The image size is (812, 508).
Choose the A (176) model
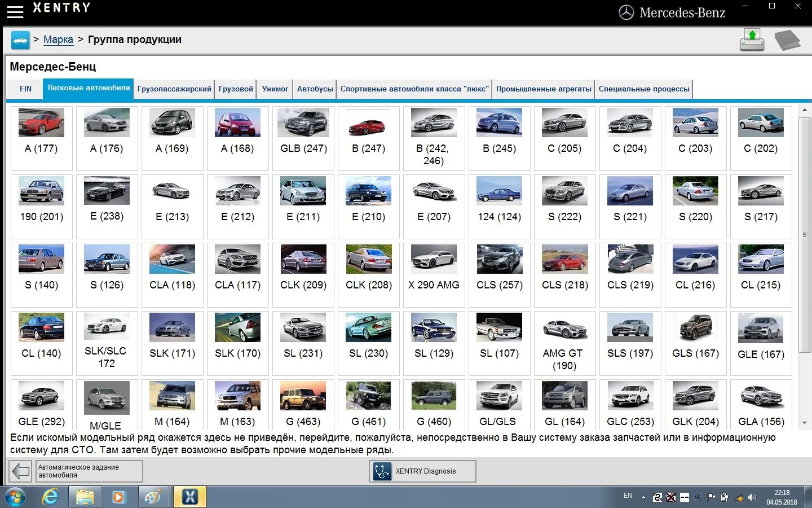click(107, 138)
